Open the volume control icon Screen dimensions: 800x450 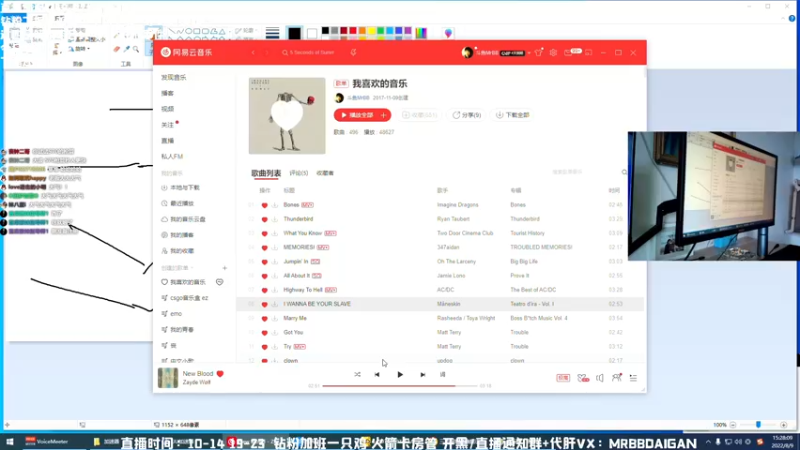pyautogui.click(x=599, y=378)
